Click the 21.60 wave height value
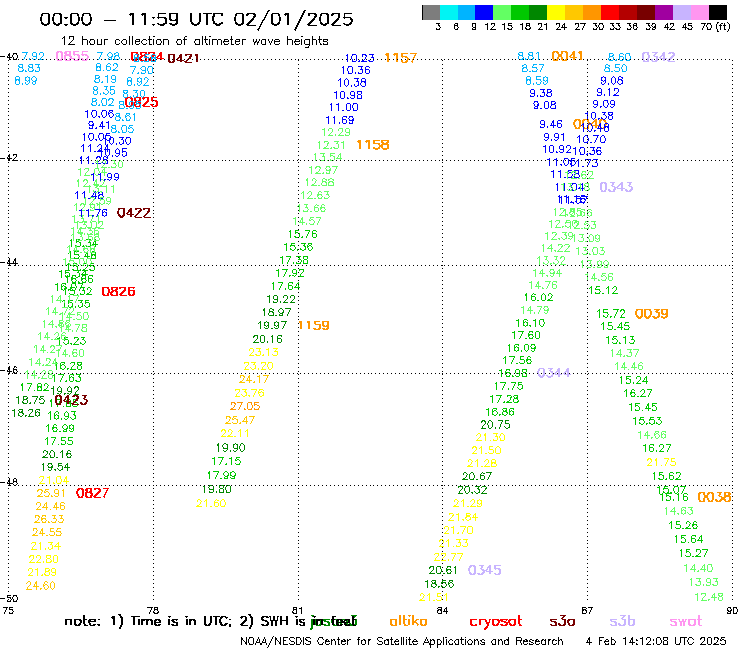Viewport: 740px width, 650px height. point(211,504)
